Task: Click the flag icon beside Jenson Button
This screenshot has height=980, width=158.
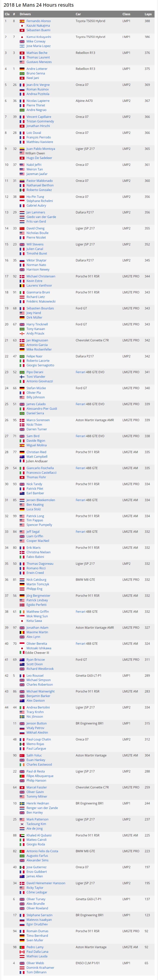Action: click(x=22, y=723)
